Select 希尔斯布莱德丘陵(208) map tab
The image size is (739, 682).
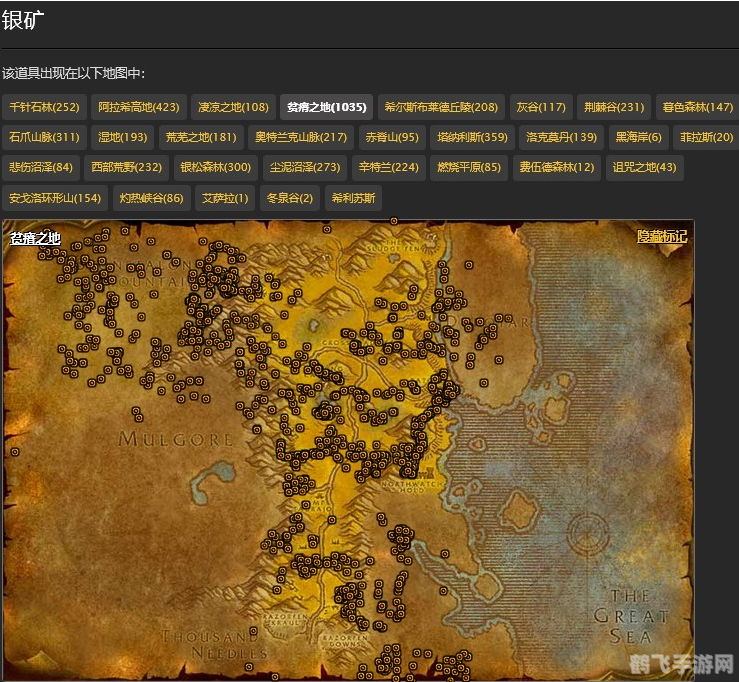(441, 107)
